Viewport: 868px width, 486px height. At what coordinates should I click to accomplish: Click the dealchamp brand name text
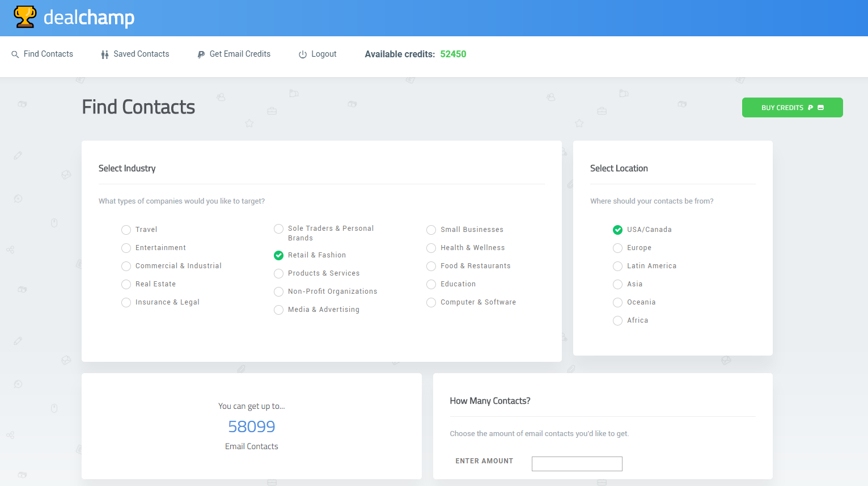89,18
